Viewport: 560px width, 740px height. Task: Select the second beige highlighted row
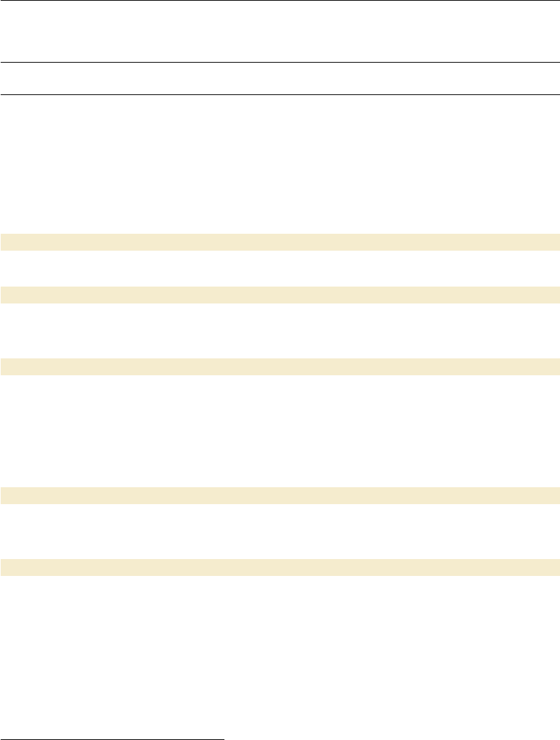point(280,294)
